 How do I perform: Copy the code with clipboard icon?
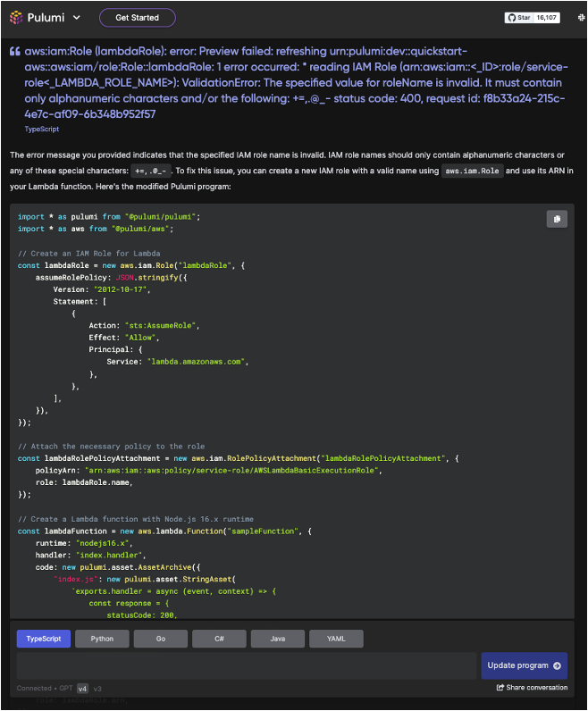(x=557, y=219)
